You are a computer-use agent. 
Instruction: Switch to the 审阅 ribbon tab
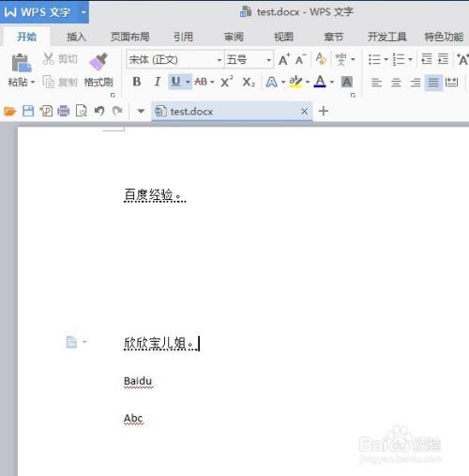[234, 37]
